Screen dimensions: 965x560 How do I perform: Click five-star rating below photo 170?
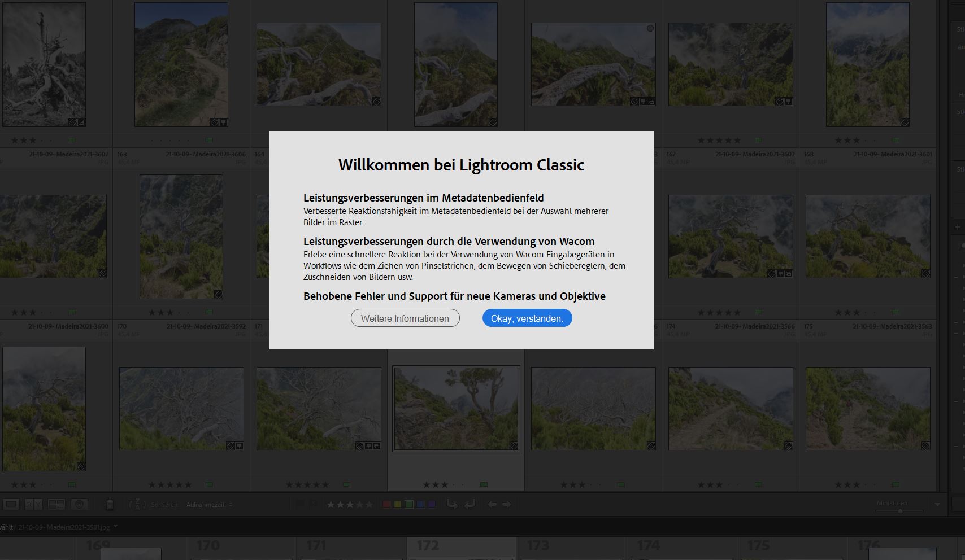(x=169, y=484)
